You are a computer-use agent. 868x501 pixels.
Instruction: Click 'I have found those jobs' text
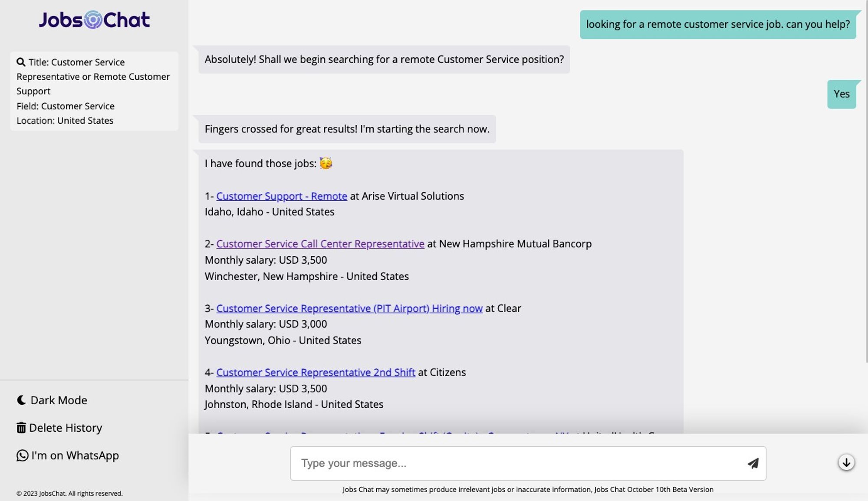(260, 164)
